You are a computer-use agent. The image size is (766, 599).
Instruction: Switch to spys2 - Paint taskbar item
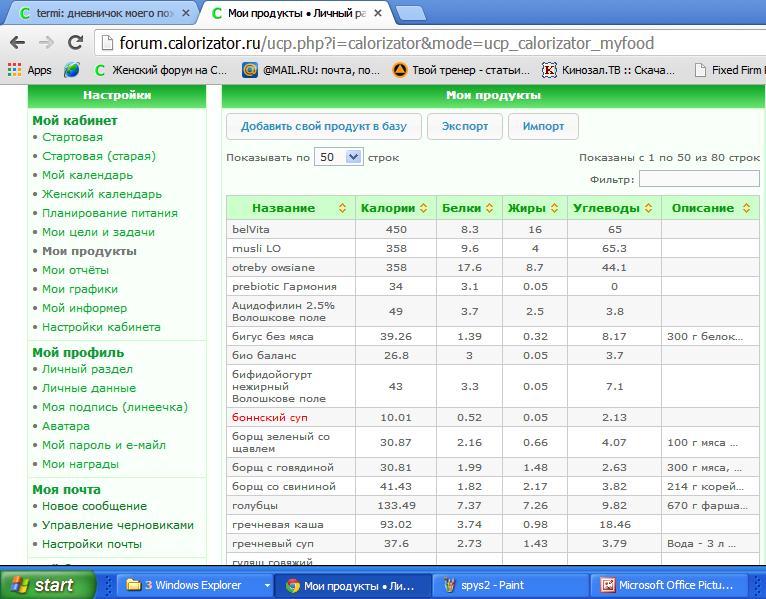[x=511, y=585]
